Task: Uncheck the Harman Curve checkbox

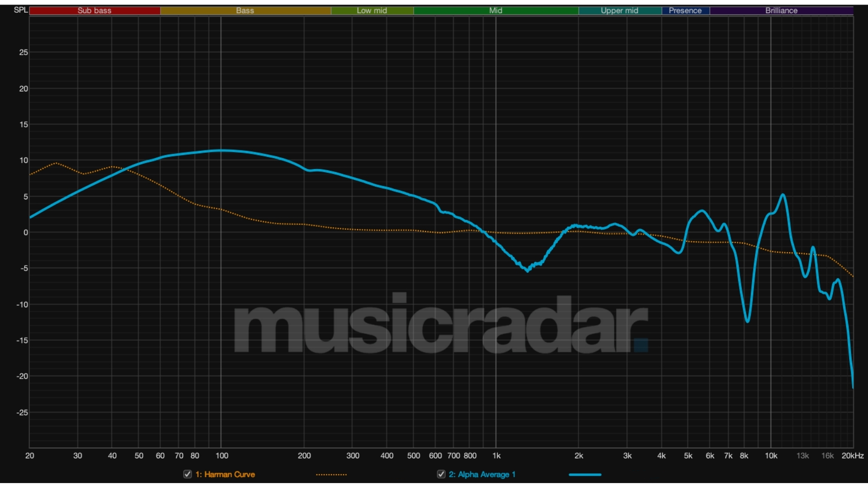Action: click(187, 474)
